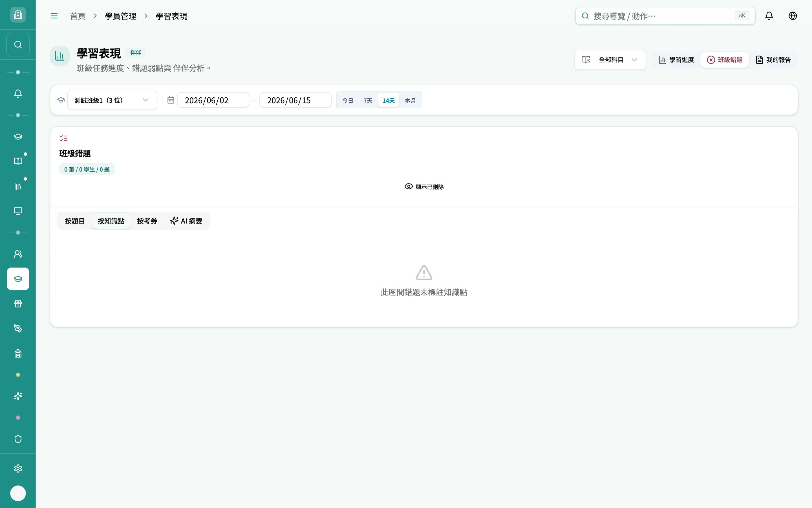Image resolution: width=812 pixels, height=508 pixels.
Task: Select the 按考券 tab
Action: coord(147,221)
